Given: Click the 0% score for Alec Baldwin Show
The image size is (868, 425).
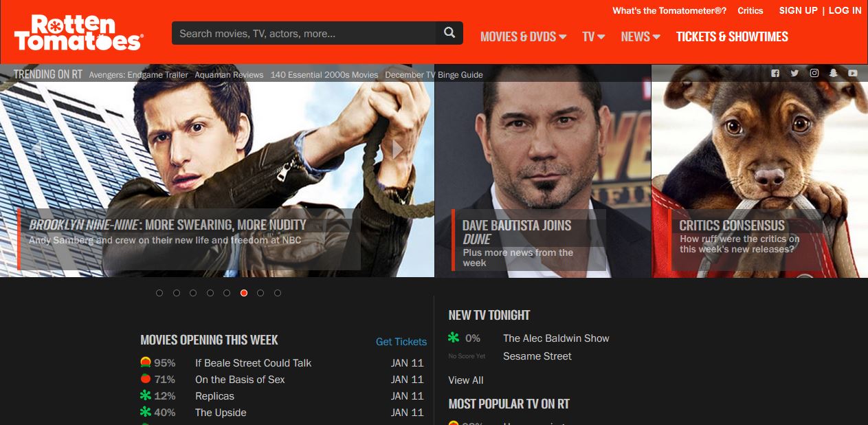Looking at the screenshot, I should point(473,338).
